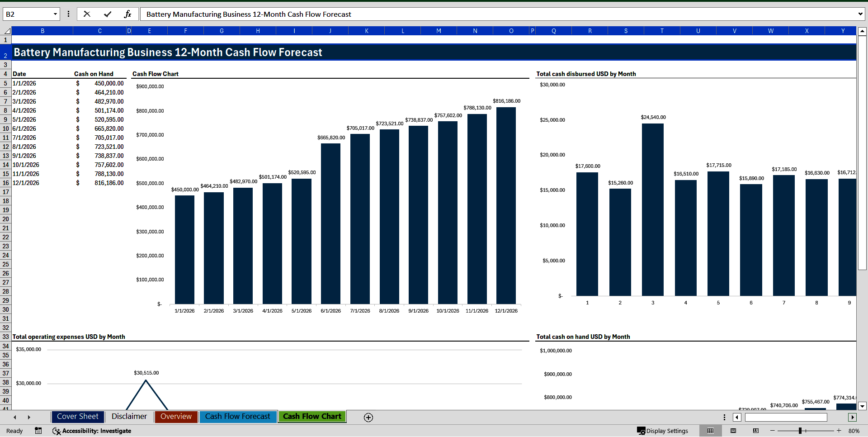Click the Display Settings icon
This screenshot has width=868, height=437.
click(x=642, y=431)
